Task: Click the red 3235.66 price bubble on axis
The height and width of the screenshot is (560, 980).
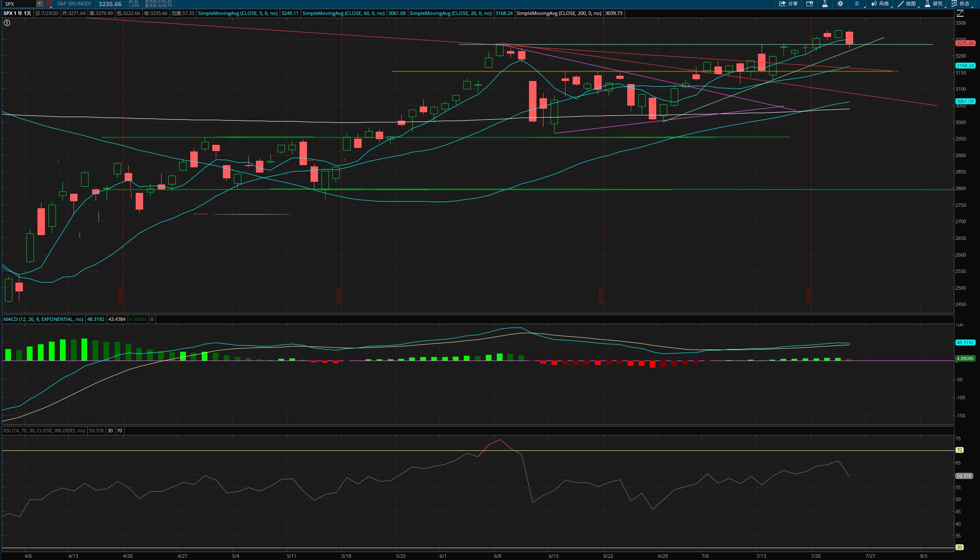Action: (x=965, y=43)
